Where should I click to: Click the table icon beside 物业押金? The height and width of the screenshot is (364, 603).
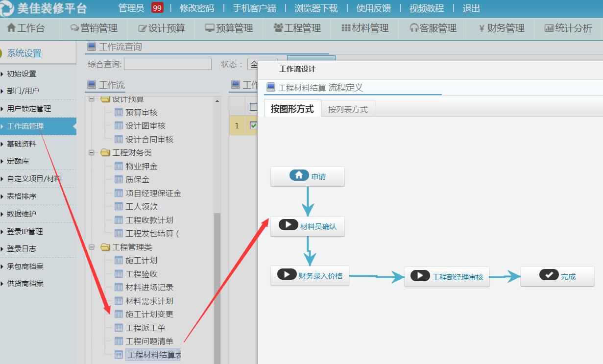point(119,167)
